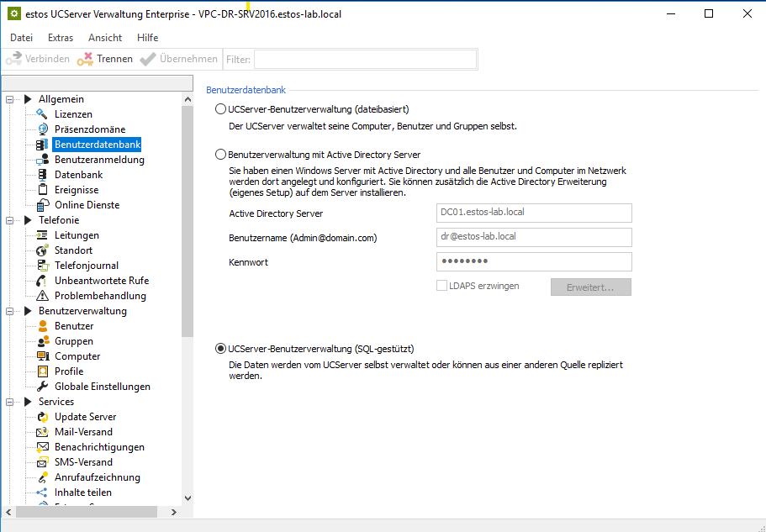The height and width of the screenshot is (532, 766).
Task: Select Benutzerverwaltung mit Active Directory Server
Action: [x=221, y=155]
